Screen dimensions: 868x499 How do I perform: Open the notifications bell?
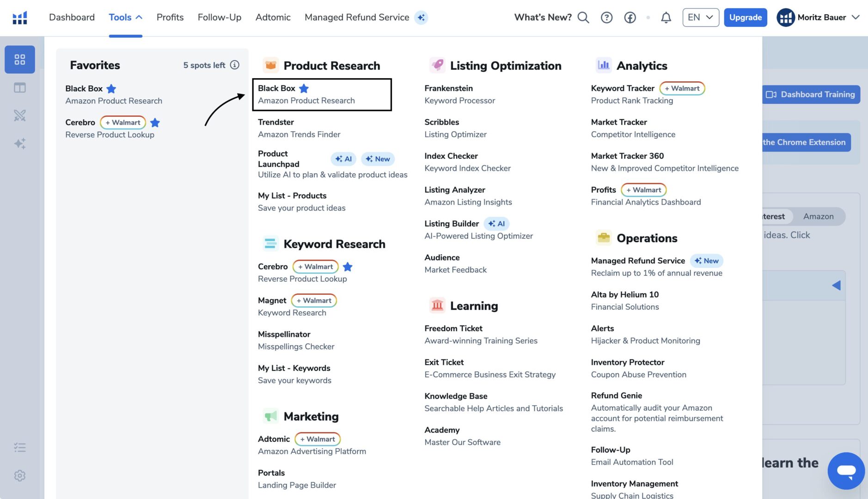point(666,18)
